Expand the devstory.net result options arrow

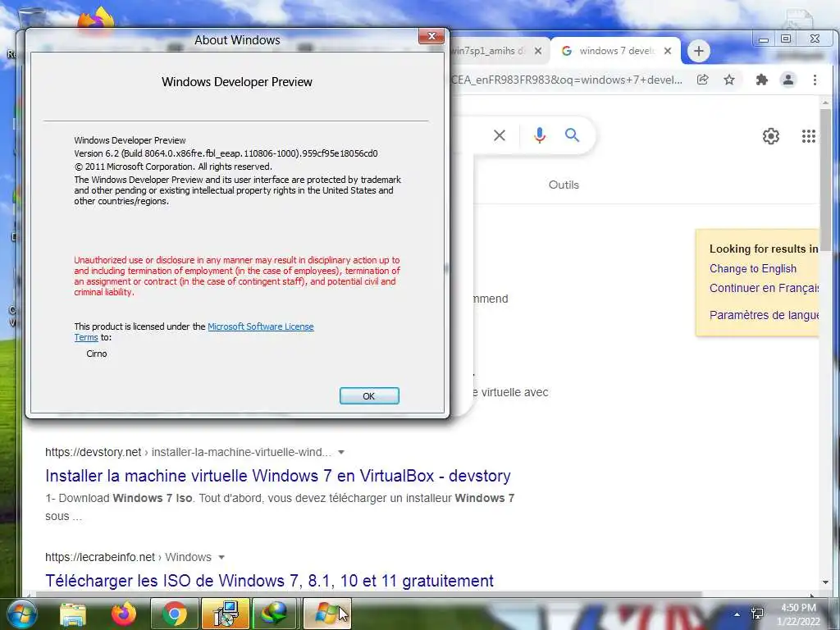click(340, 452)
